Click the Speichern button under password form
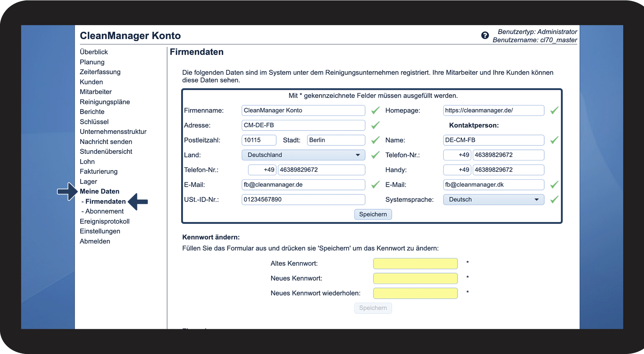Screen dimensions: 644x354 point(373,308)
